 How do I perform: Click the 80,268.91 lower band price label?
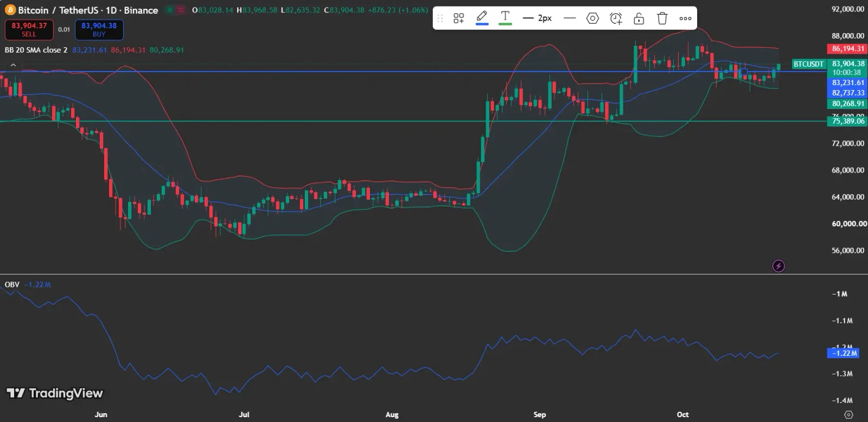(x=848, y=104)
